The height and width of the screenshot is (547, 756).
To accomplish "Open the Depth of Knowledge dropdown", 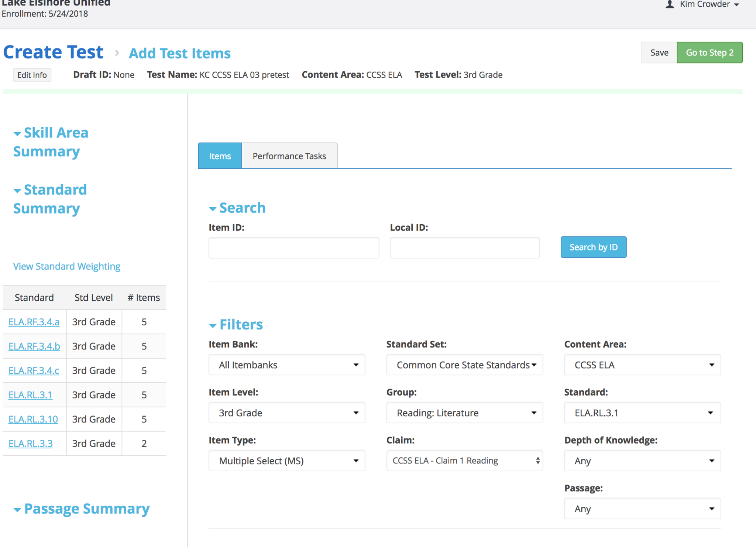I will tap(642, 461).
